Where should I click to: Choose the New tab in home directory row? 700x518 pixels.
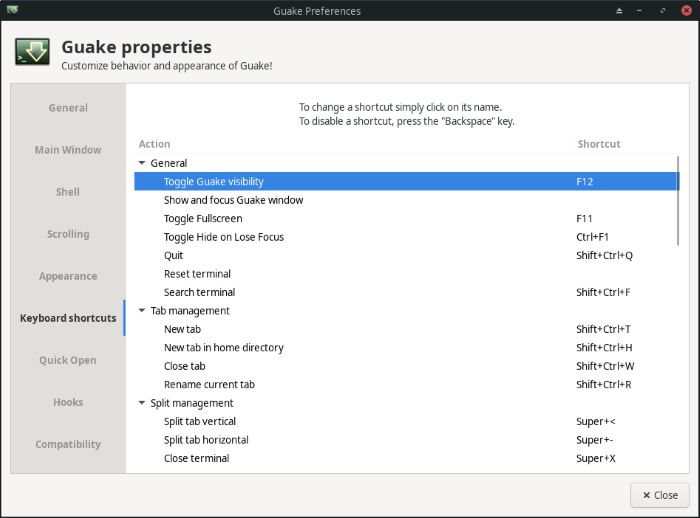224,348
